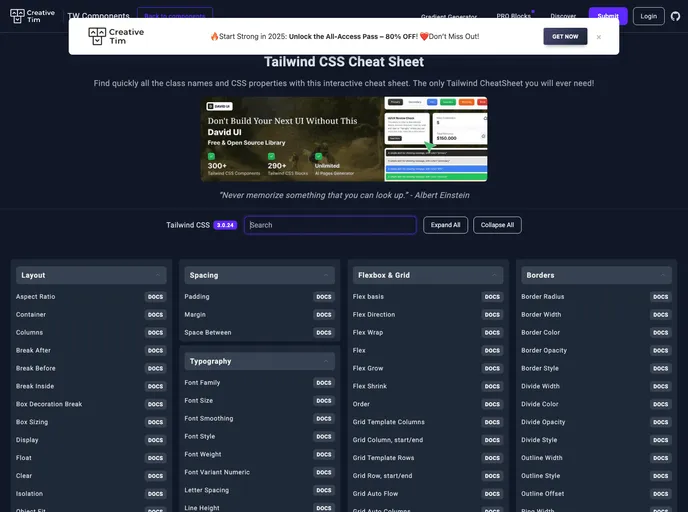688x512 pixels.
Task: Open DOCS for Font Weight
Action: point(324,455)
